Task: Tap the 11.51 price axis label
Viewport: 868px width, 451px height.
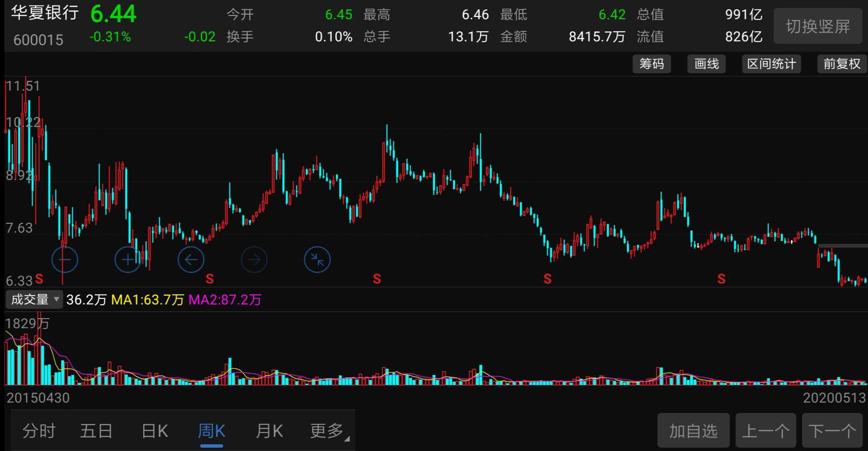Action: pyautogui.click(x=23, y=86)
